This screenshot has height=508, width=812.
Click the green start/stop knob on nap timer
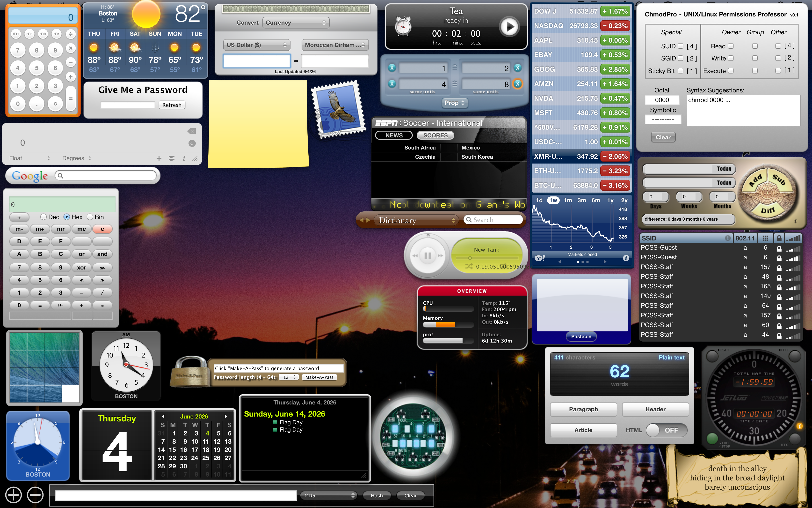click(712, 438)
